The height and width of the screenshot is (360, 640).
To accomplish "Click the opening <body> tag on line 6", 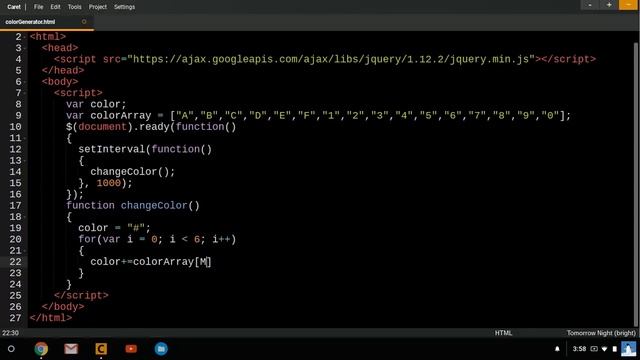I will (60, 82).
